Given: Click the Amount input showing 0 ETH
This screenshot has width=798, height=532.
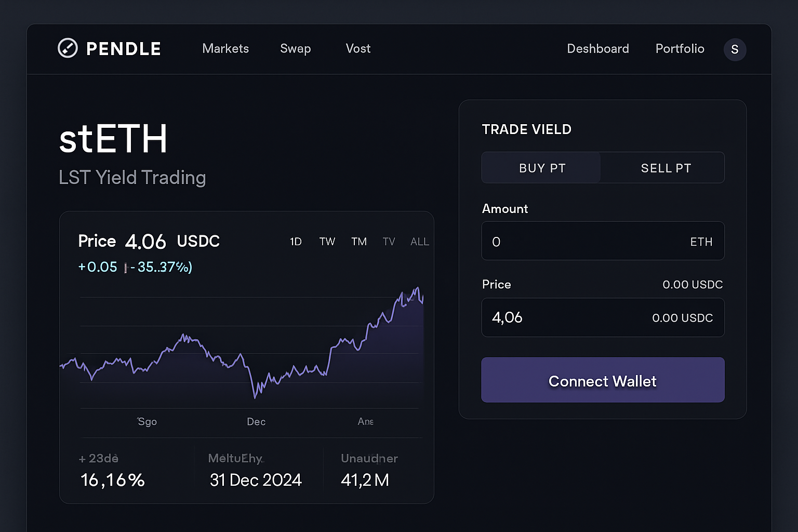Looking at the screenshot, I should [x=603, y=241].
